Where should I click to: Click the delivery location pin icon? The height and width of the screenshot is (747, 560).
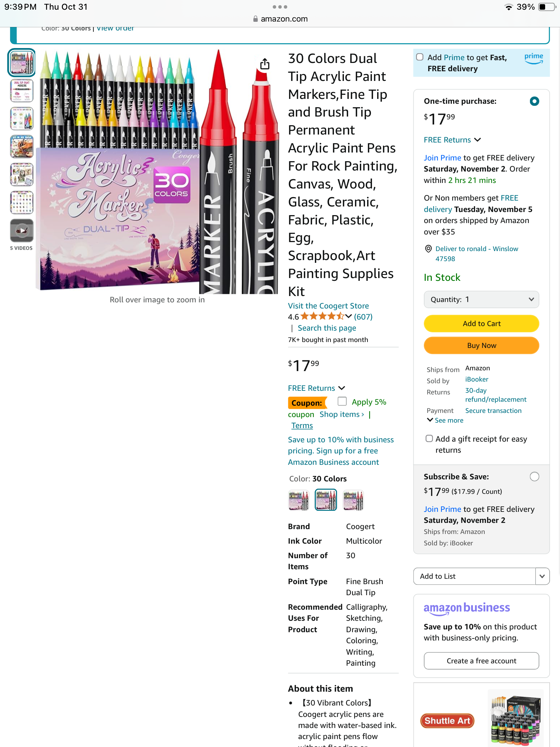click(428, 249)
